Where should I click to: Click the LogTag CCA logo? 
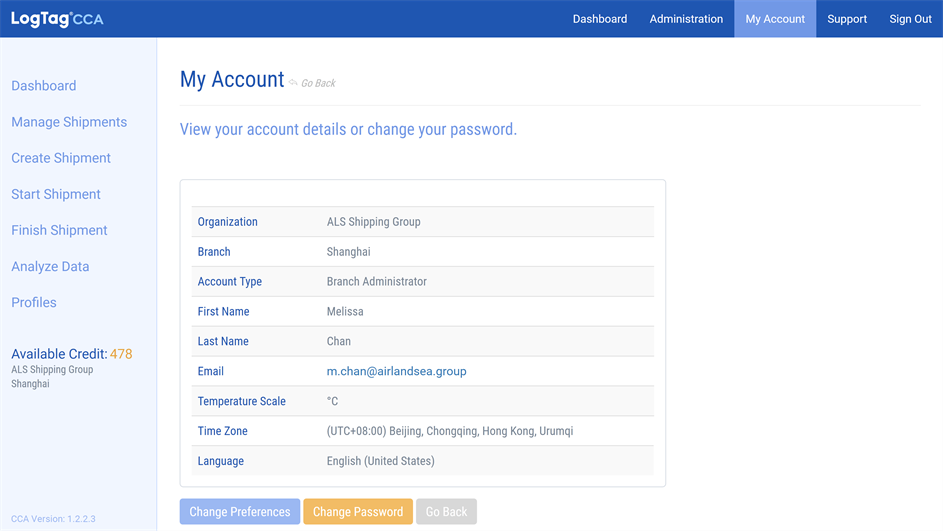(x=57, y=19)
